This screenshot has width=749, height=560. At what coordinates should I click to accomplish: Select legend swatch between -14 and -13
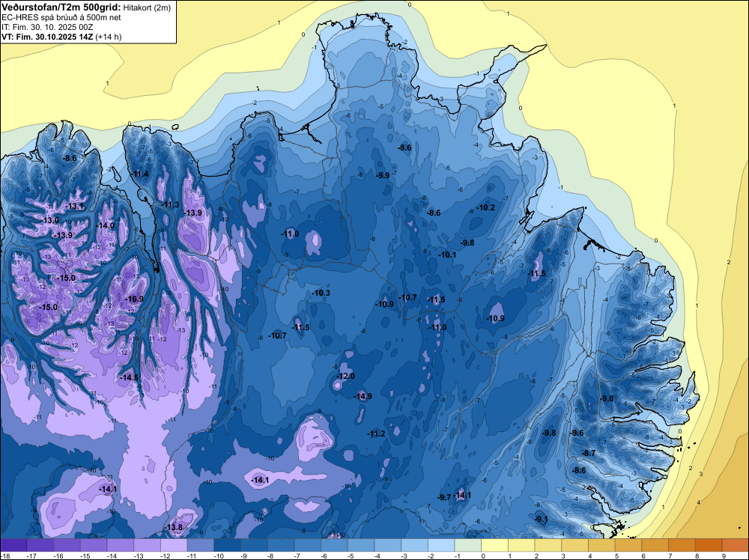[121, 545]
